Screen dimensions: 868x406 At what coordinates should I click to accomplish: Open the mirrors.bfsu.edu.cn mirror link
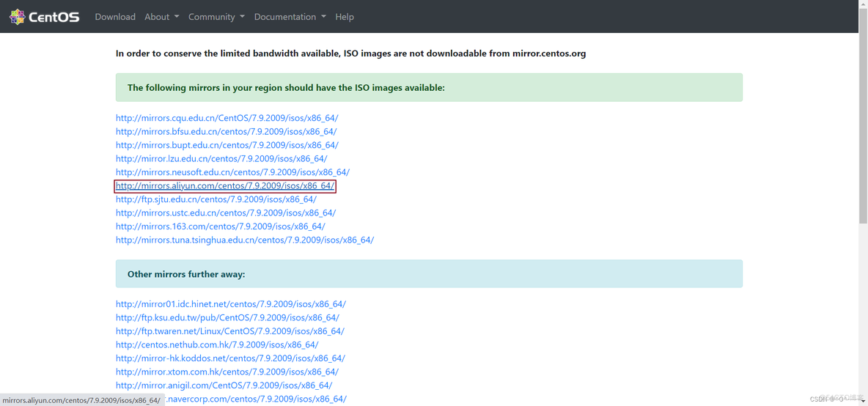coord(226,132)
